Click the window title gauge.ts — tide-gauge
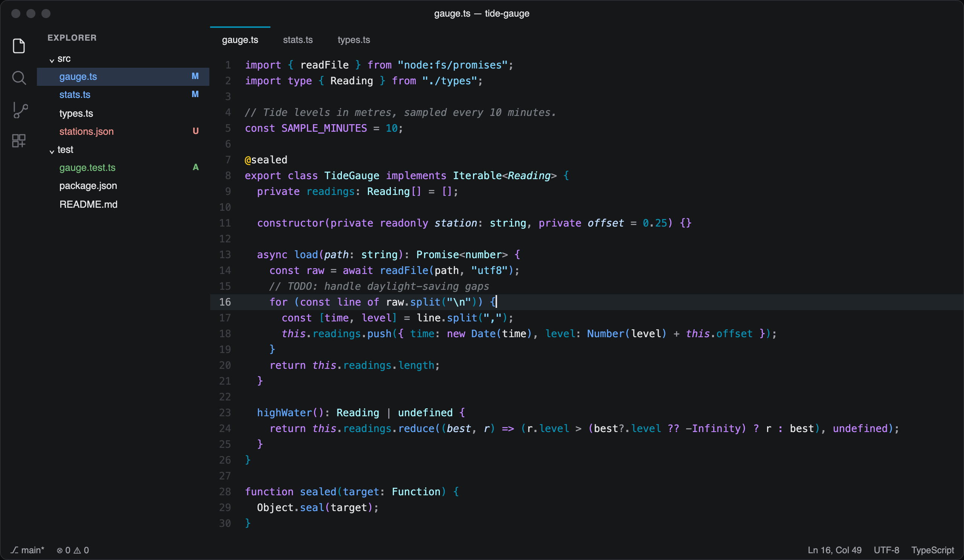This screenshot has height=560, width=964. click(482, 14)
